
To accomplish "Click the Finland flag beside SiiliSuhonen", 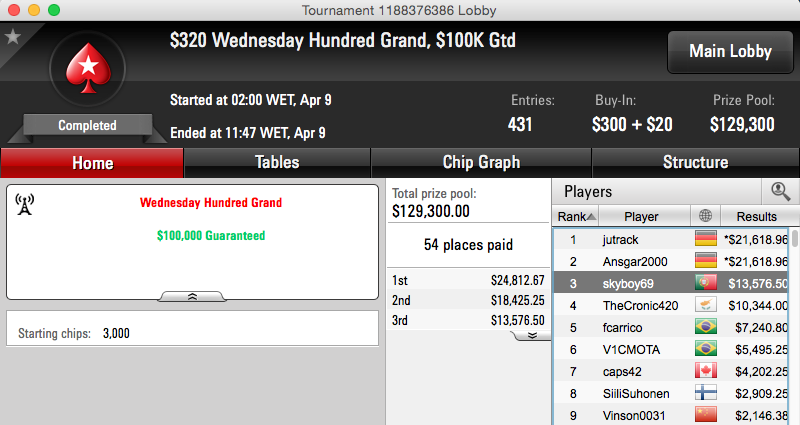I will [x=706, y=393].
